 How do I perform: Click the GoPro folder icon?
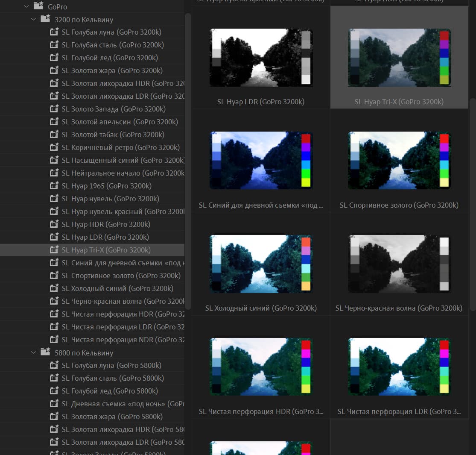[x=38, y=6]
